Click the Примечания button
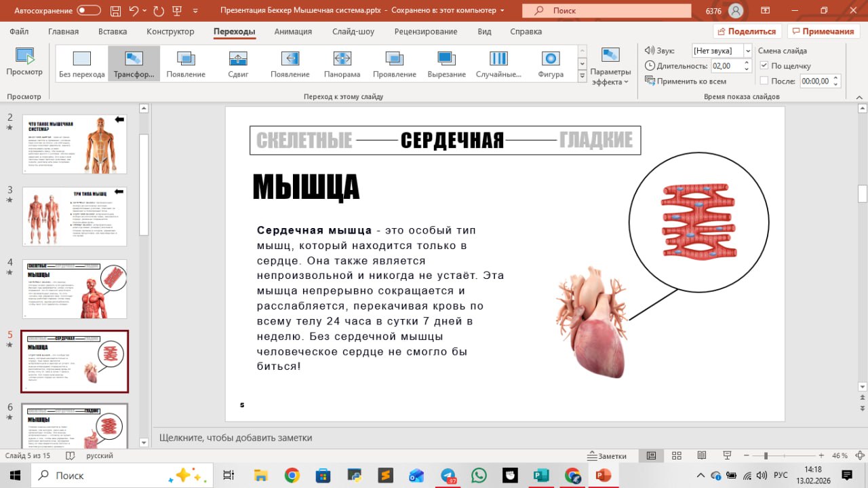 (x=823, y=31)
